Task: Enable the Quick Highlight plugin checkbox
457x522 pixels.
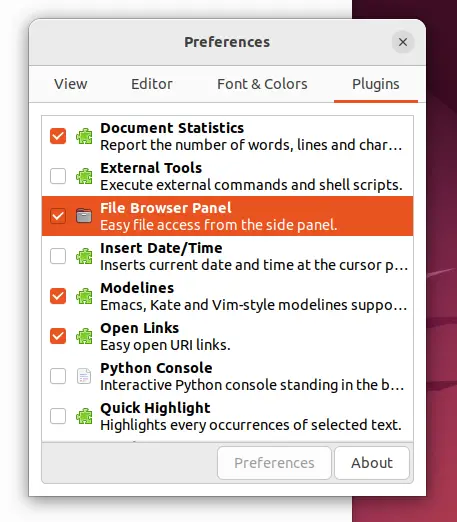Action: (58, 416)
